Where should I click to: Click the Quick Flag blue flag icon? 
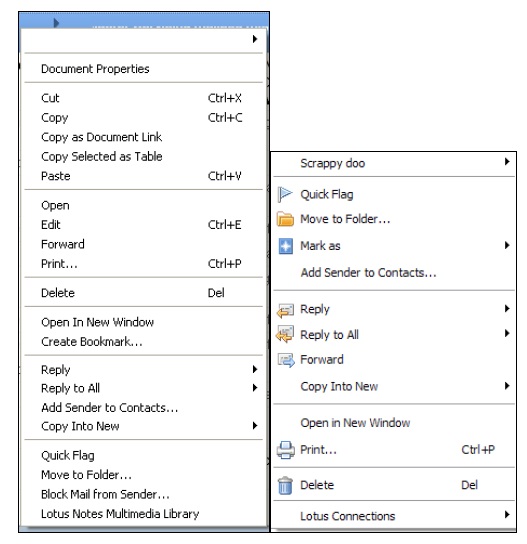tap(285, 194)
